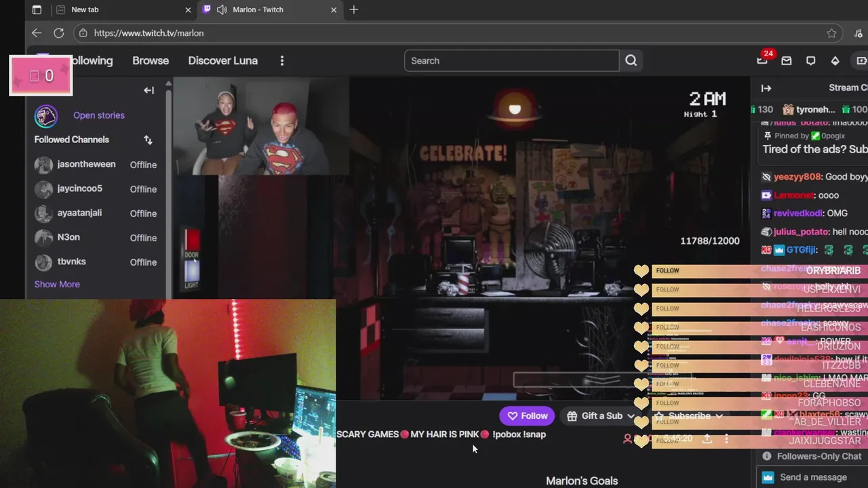Screen dimensions: 868x488
Task: Sort followed channels with arrows icon
Action: (148, 140)
